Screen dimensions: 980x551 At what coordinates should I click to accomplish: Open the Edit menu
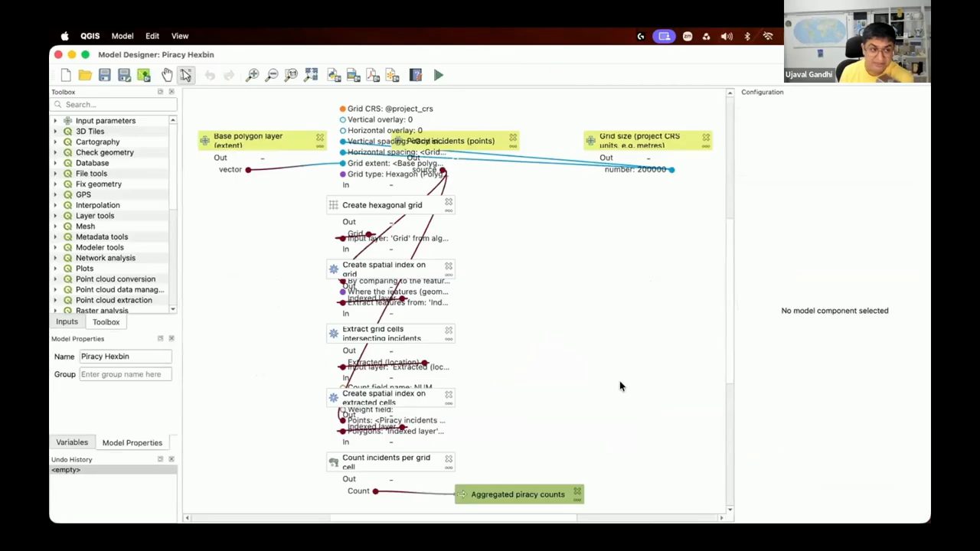(x=152, y=36)
